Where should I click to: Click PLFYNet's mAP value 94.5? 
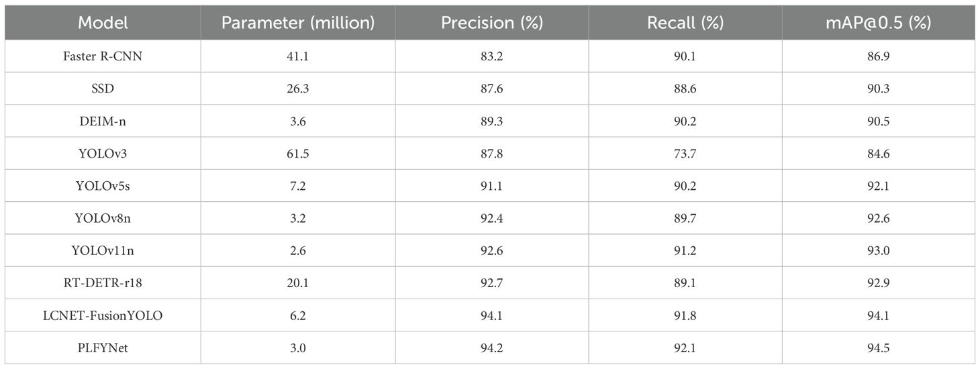click(x=878, y=348)
